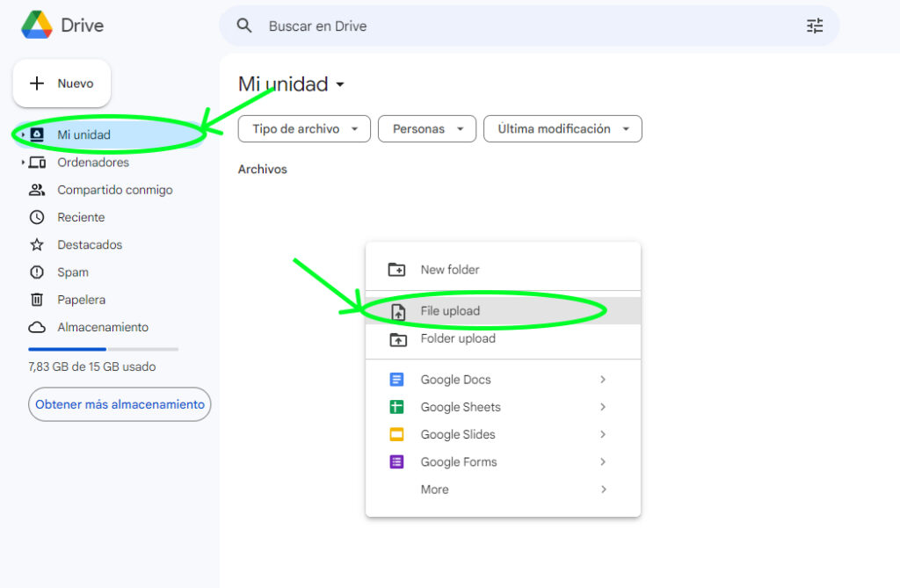Click Obtener más almacenamiento
Image resolution: width=900 pixels, height=588 pixels.
point(120,404)
